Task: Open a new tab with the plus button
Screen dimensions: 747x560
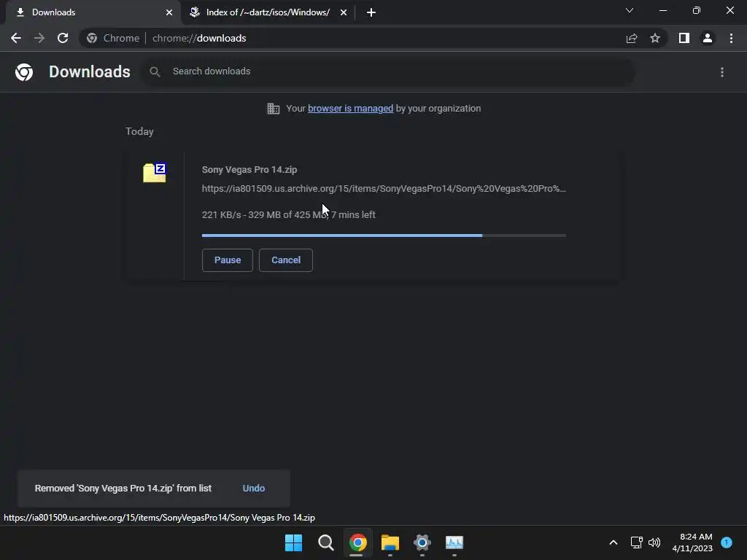Action: [371, 12]
